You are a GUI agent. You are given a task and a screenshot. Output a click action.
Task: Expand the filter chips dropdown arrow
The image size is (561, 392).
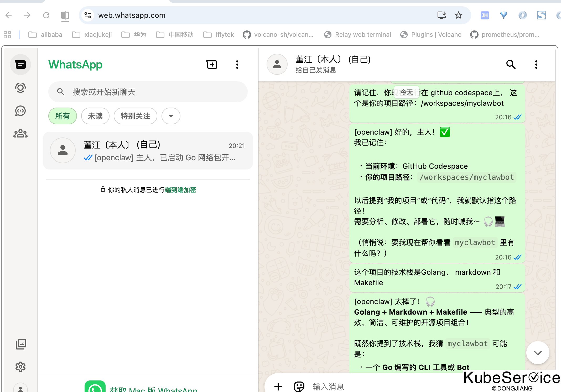171,116
